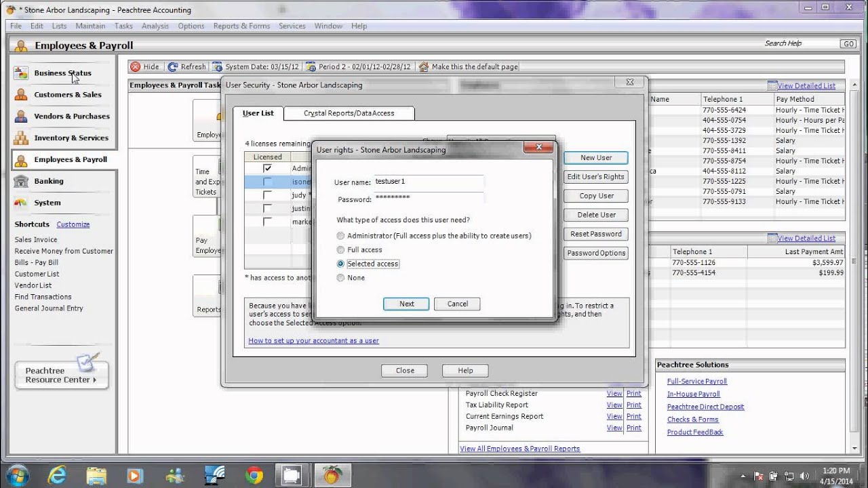Click the Period 2 calendar icon
Viewport: 868px width, 488px height.
[311, 67]
